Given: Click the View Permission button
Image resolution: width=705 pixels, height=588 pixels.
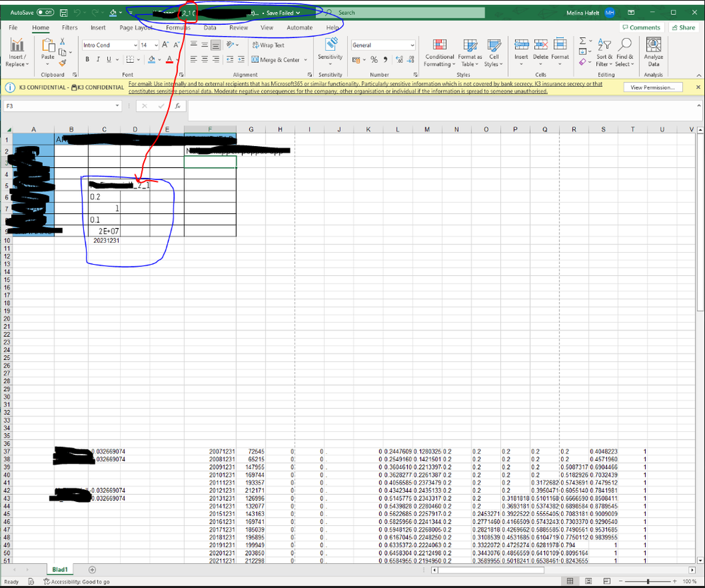Looking at the screenshot, I should 653,88.
